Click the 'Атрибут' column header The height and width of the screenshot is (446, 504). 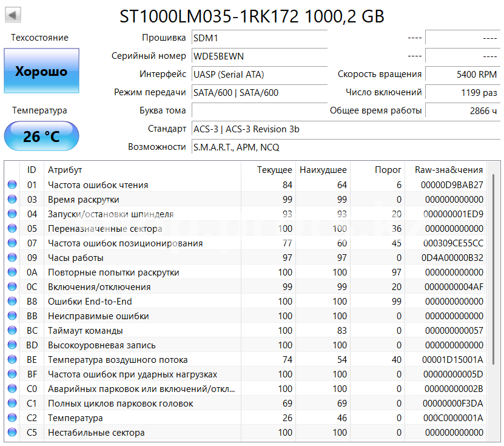(x=65, y=170)
